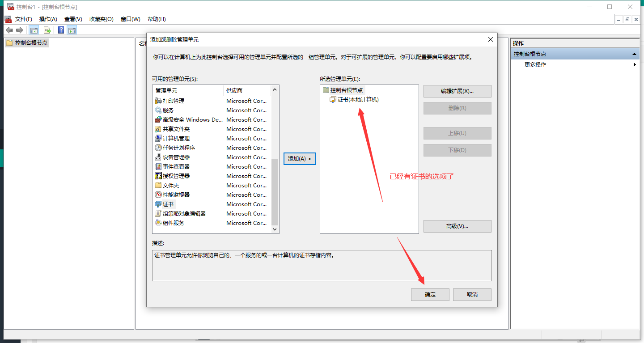Click the 添加(A) > button
Viewport: 644px width, 343px height.
300,159
